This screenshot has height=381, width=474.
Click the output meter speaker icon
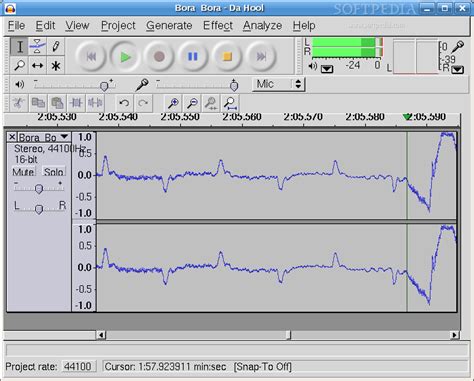312,66
